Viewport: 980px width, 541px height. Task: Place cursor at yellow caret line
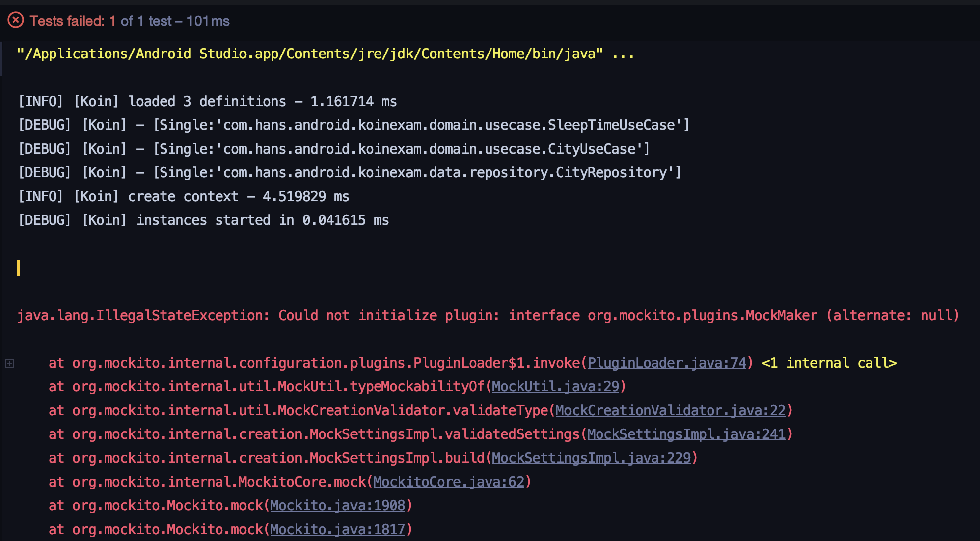coord(19,268)
